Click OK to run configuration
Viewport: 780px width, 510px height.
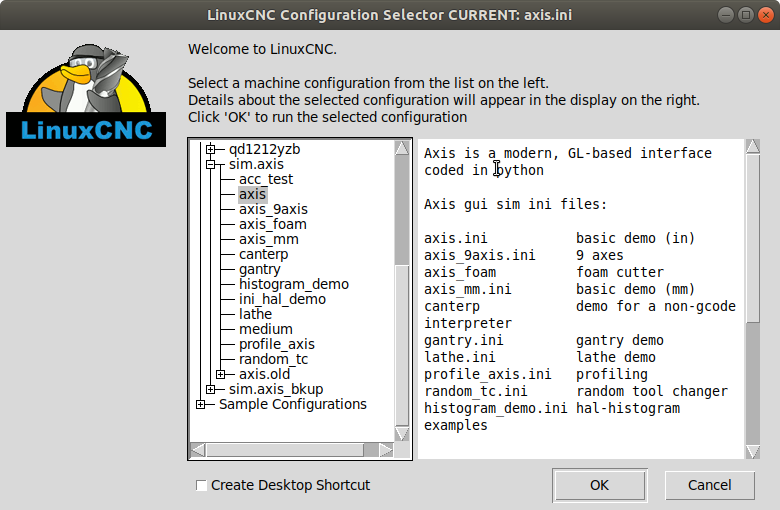(x=599, y=485)
